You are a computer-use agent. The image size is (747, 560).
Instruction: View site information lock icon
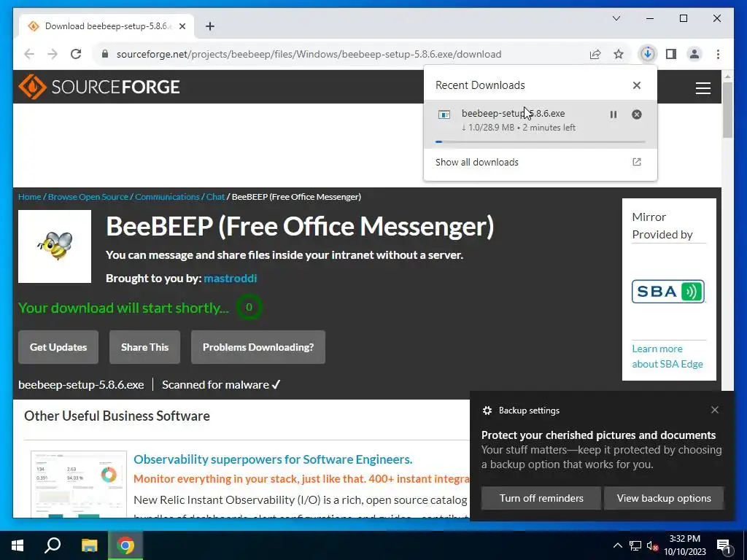coord(105,54)
